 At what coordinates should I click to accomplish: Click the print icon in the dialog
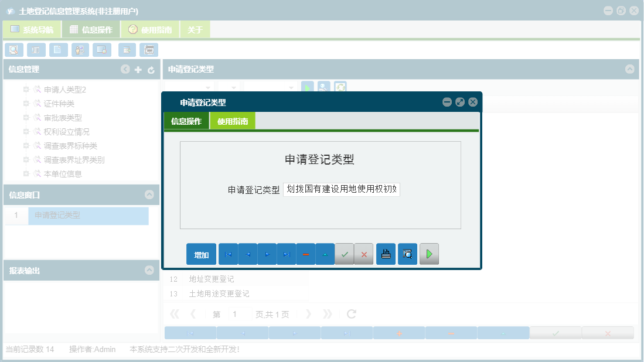pos(386,254)
